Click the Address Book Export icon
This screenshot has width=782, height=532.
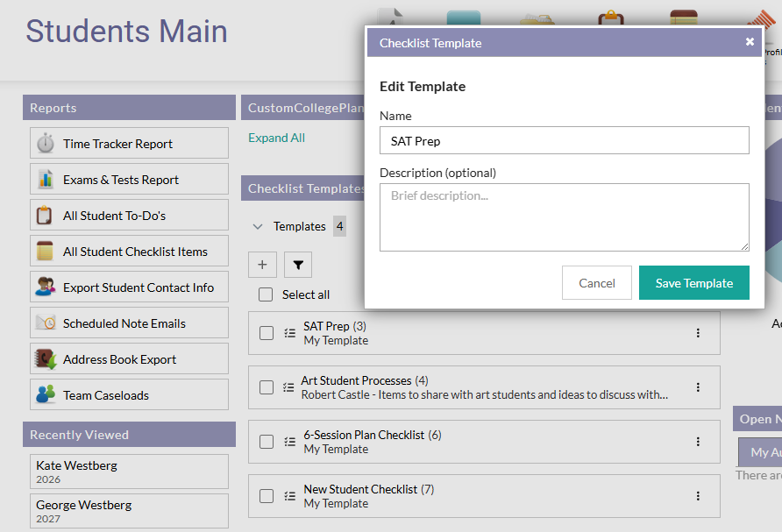[x=46, y=359]
